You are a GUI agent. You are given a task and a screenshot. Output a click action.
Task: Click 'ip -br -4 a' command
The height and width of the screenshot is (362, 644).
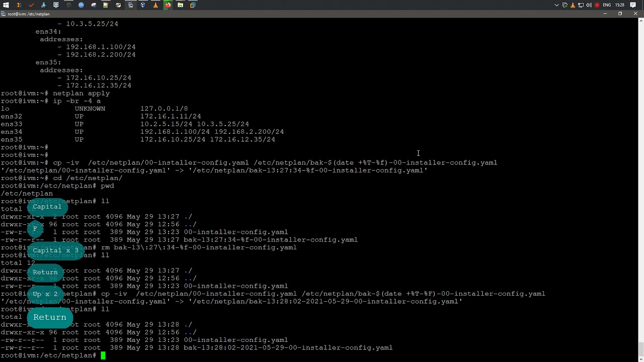76,101
